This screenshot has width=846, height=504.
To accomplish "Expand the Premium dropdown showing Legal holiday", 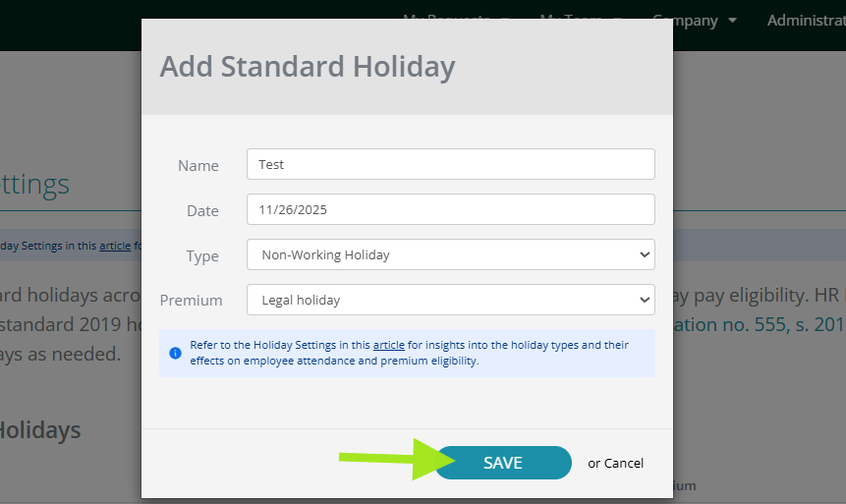I will pos(450,300).
